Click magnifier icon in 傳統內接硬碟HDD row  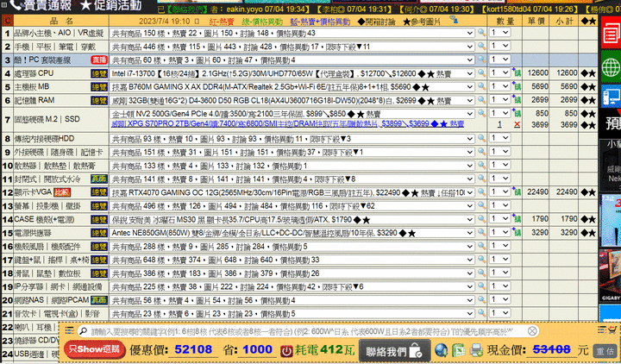481,138
